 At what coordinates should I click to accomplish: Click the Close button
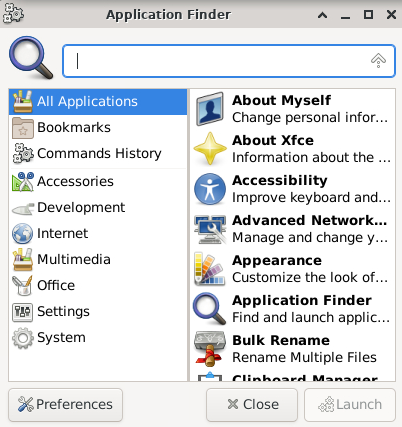pyautogui.click(x=252, y=405)
